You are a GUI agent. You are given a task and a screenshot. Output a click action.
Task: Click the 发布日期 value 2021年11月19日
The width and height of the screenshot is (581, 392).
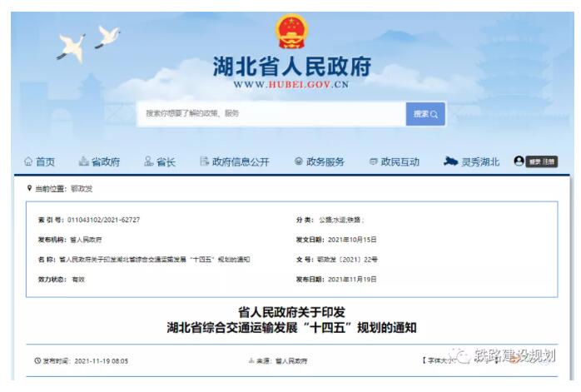[x=352, y=279]
